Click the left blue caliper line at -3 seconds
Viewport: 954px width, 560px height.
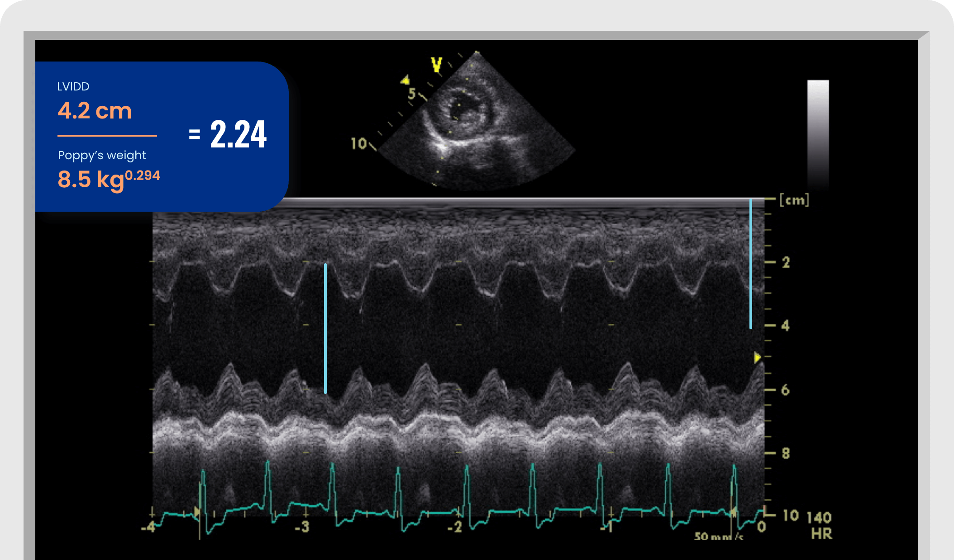[325, 328]
